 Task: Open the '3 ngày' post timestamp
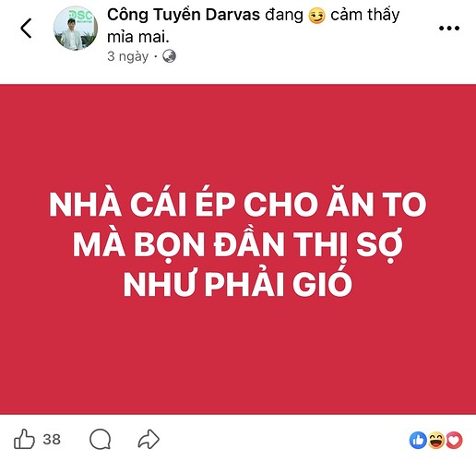(128, 56)
